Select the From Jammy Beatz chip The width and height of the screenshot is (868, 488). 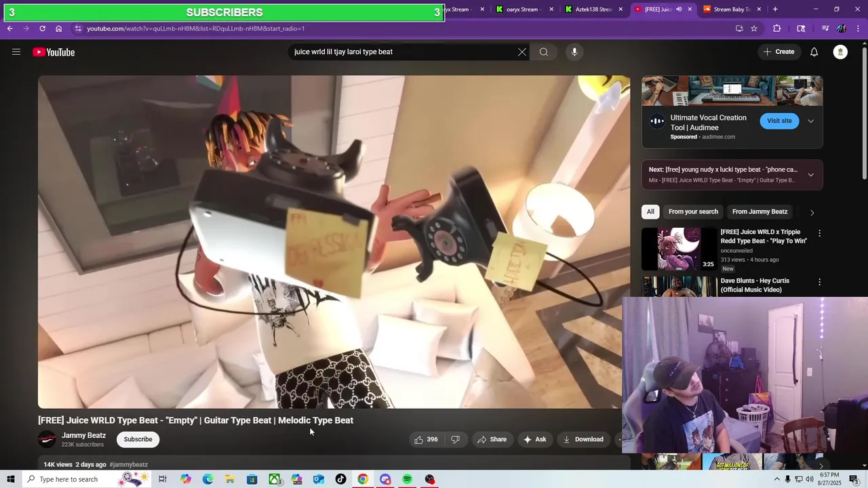[759, 211]
